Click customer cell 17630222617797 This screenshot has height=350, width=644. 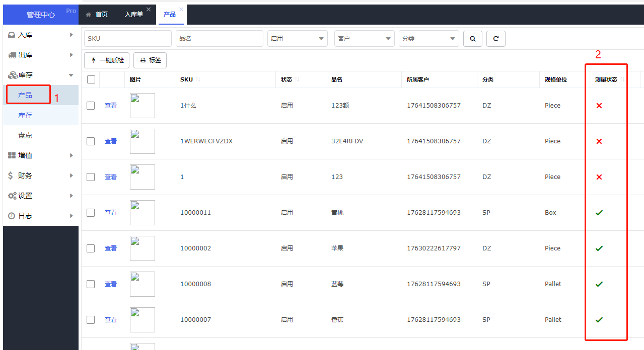coord(434,248)
